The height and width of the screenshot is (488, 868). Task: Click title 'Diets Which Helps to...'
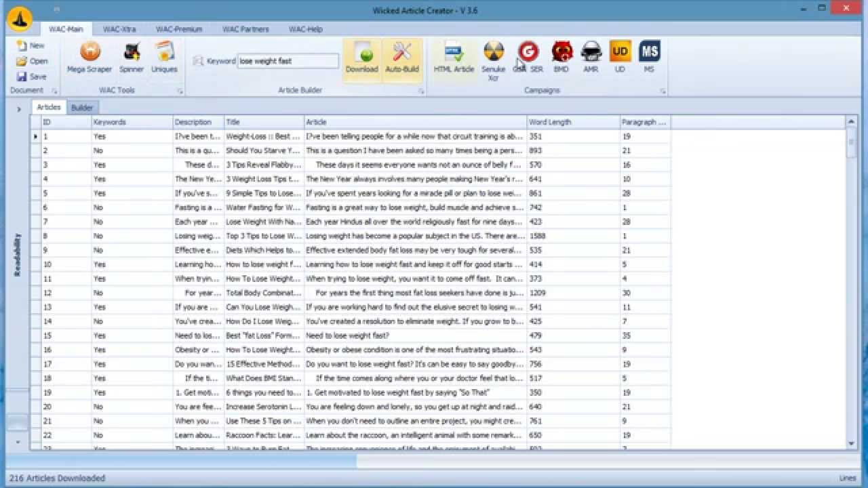click(x=263, y=250)
